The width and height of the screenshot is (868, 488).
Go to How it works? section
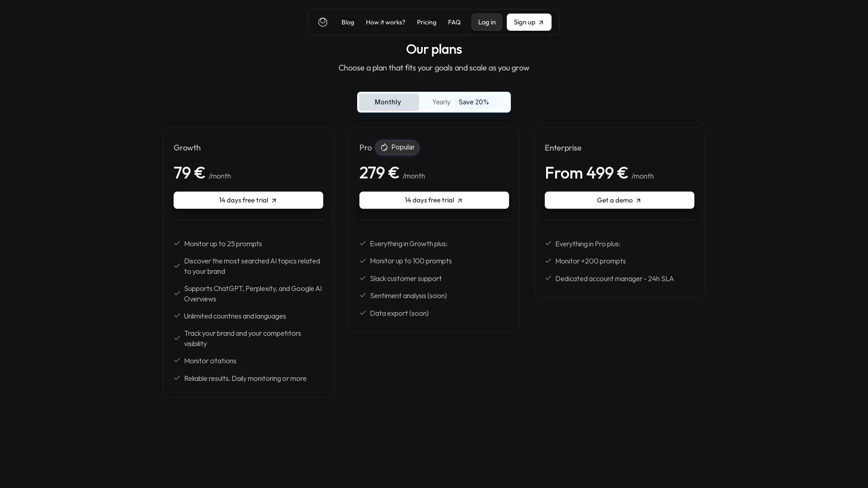point(386,22)
